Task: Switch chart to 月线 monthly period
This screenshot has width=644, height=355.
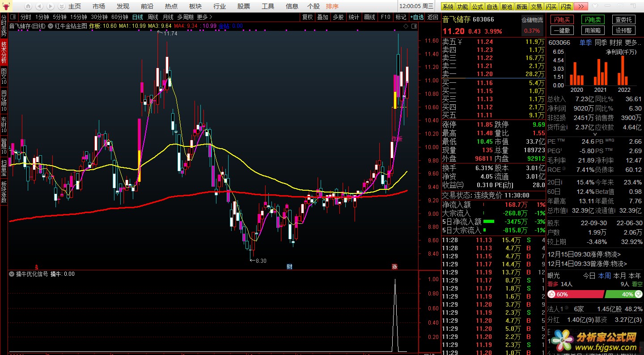Action: pos(168,17)
